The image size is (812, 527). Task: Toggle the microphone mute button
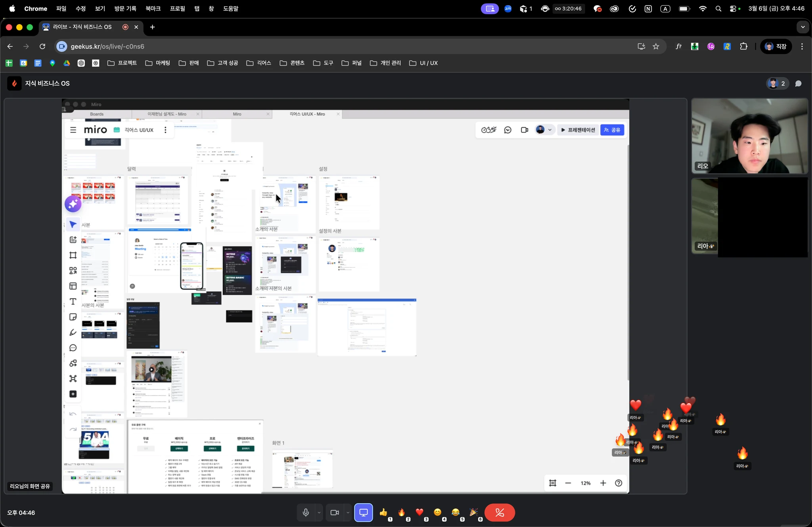click(306, 513)
